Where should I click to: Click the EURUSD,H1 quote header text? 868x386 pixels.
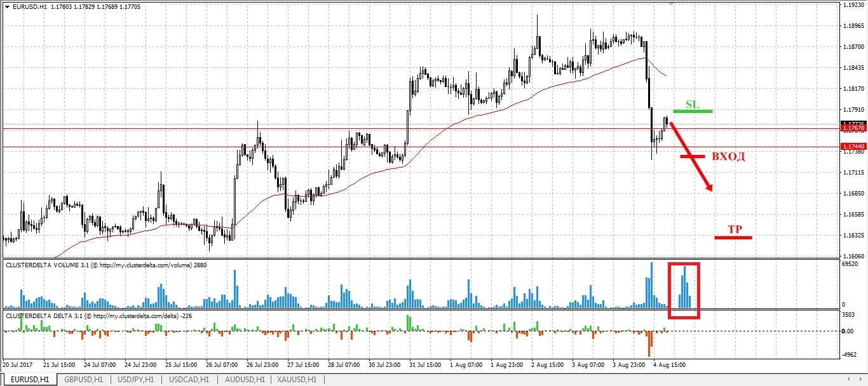point(76,6)
